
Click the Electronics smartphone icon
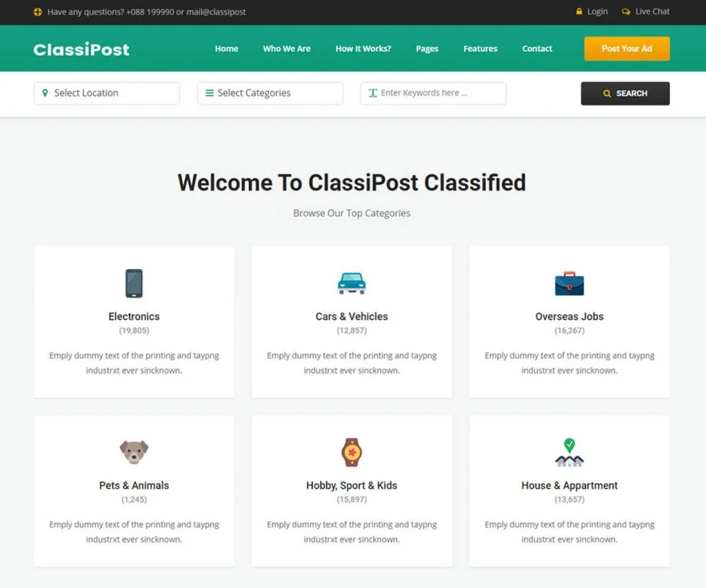(x=134, y=283)
